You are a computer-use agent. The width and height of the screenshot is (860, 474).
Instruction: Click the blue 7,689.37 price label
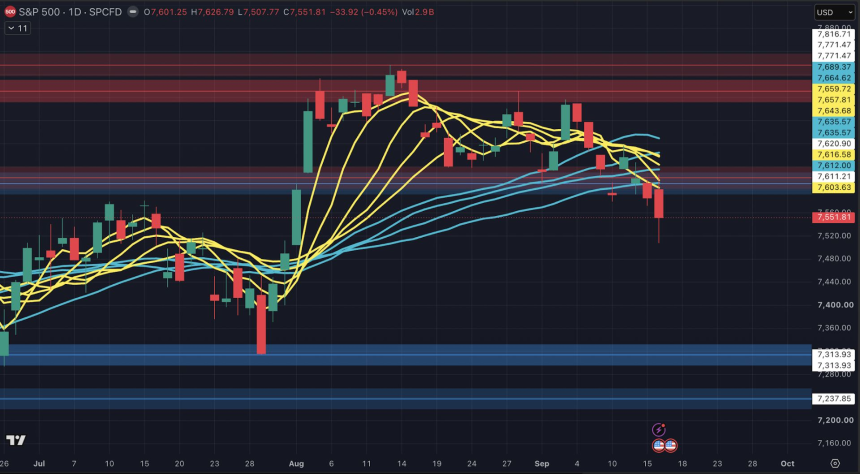(x=833, y=67)
